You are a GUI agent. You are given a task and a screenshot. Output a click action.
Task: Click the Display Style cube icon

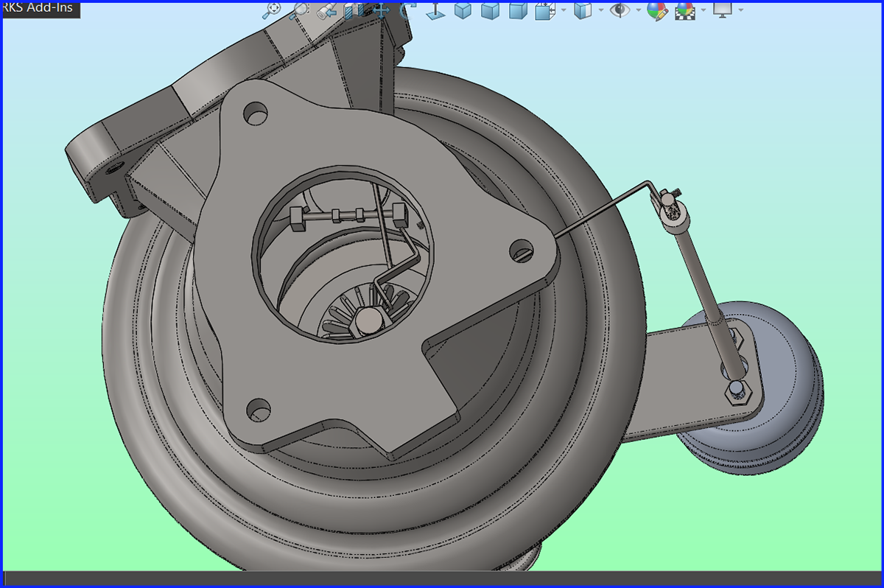[583, 10]
